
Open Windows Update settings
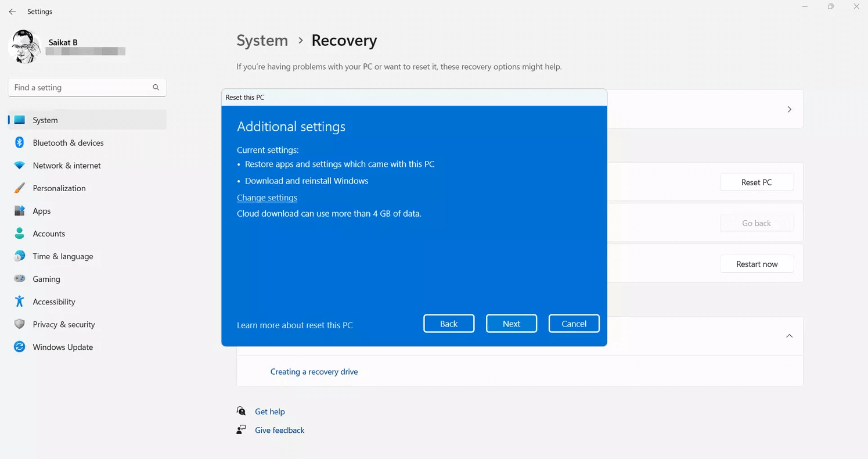(63, 347)
